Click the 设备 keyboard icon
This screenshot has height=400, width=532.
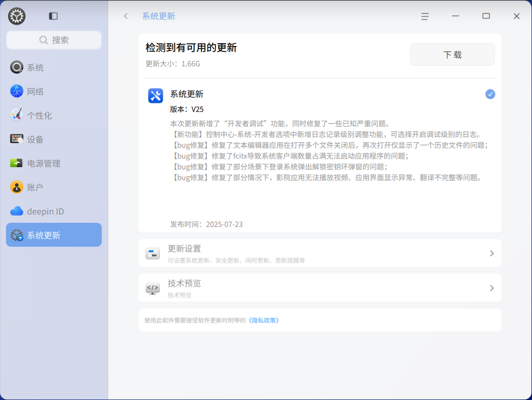(x=17, y=139)
